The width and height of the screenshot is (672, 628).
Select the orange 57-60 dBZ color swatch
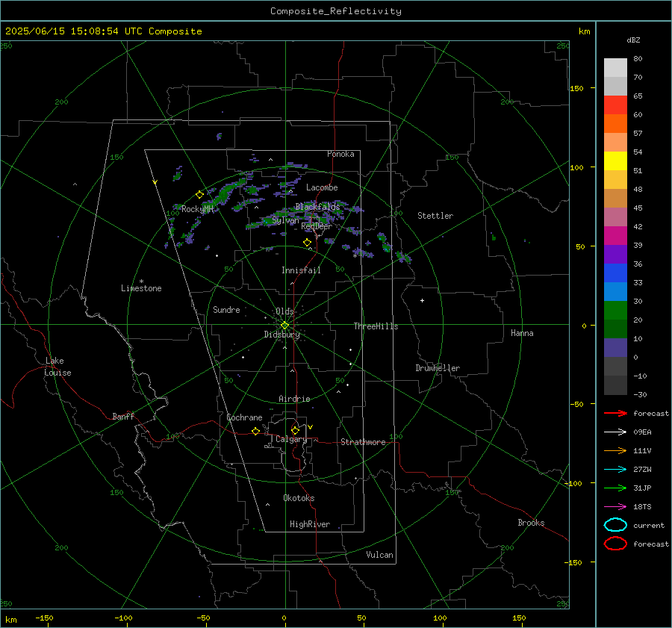coord(615,124)
